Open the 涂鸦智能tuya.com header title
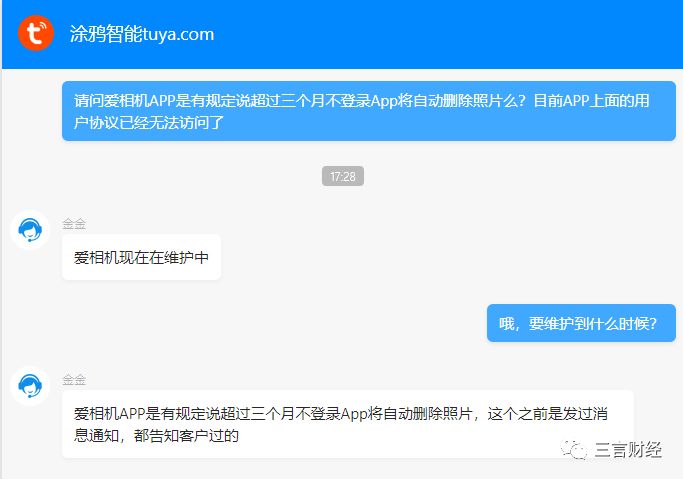Image resolution: width=683 pixels, height=479 pixels. click(142, 34)
